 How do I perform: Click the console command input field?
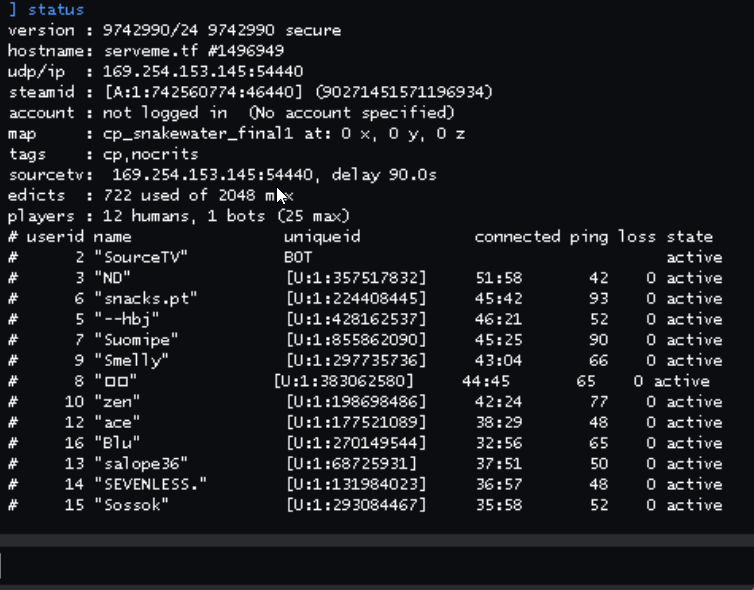click(x=377, y=564)
